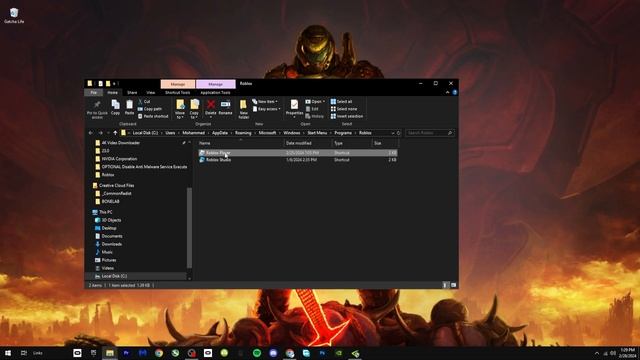Open the address bar history dropdown
The width and height of the screenshot is (640, 360).
point(393,133)
